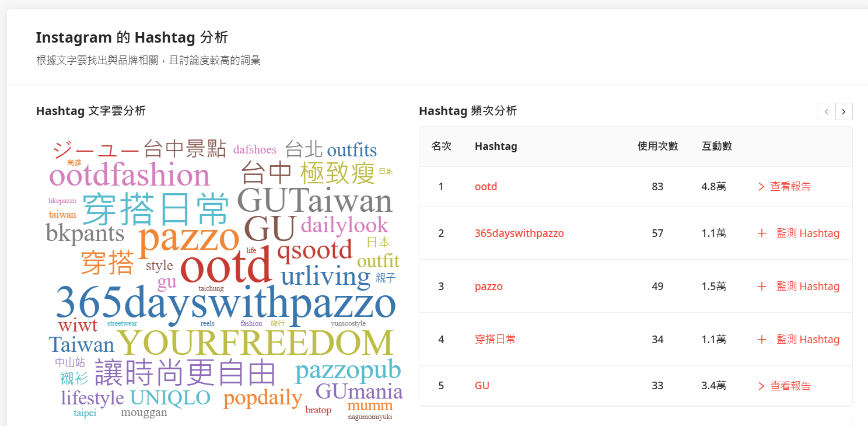Click the 名次 column header

[441, 146]
